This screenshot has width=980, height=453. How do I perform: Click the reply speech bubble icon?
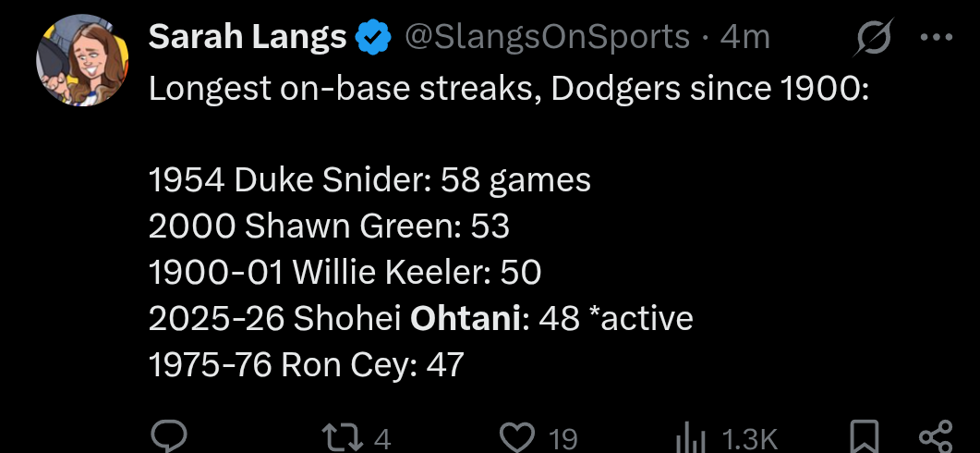click(169, 436)
